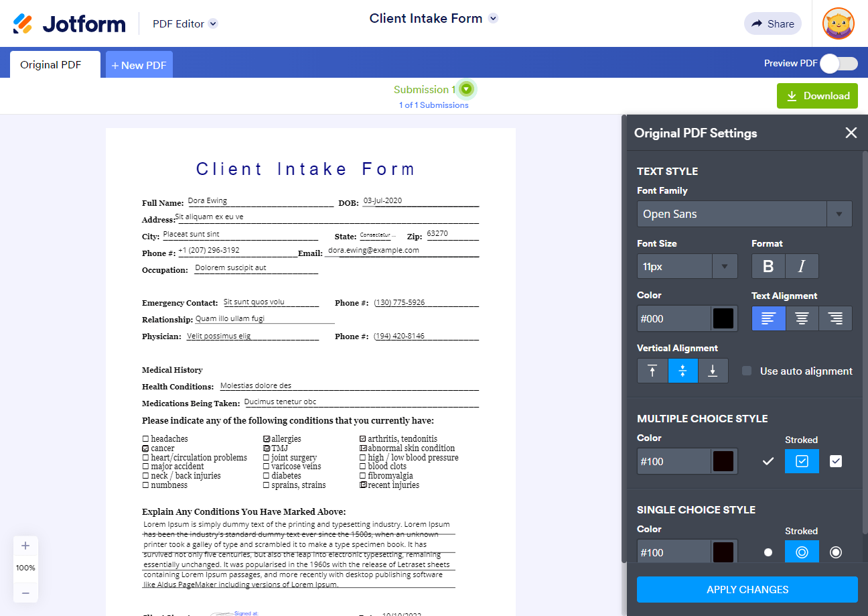Screen dimensions: 868x616
Task: Align text to the right
Action: (x=835, y=318)
